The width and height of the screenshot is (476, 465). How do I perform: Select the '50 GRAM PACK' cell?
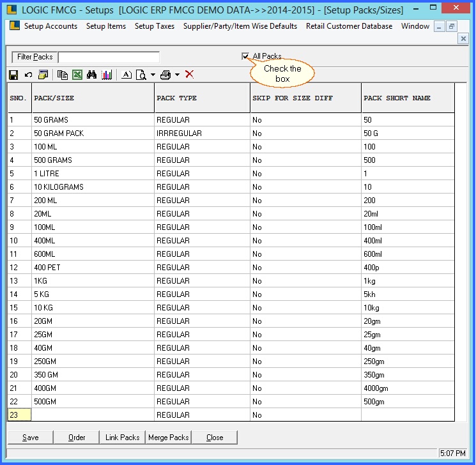93,133
